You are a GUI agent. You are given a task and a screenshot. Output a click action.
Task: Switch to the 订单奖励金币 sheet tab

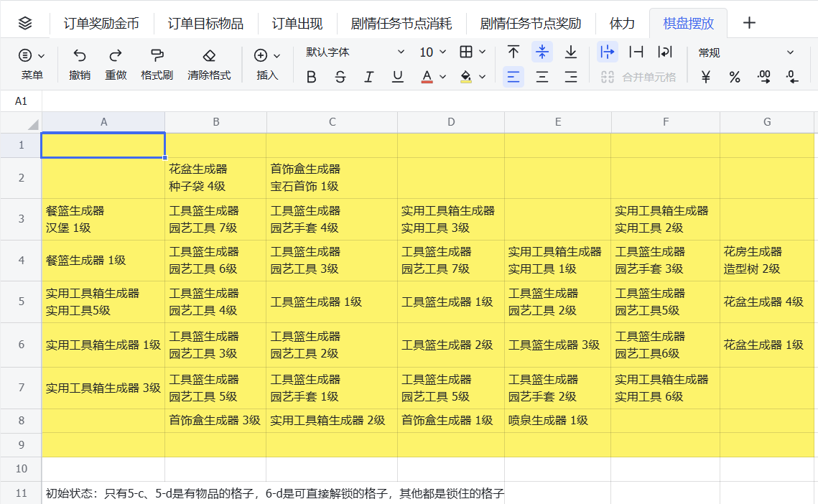click(x=101, y=24)
